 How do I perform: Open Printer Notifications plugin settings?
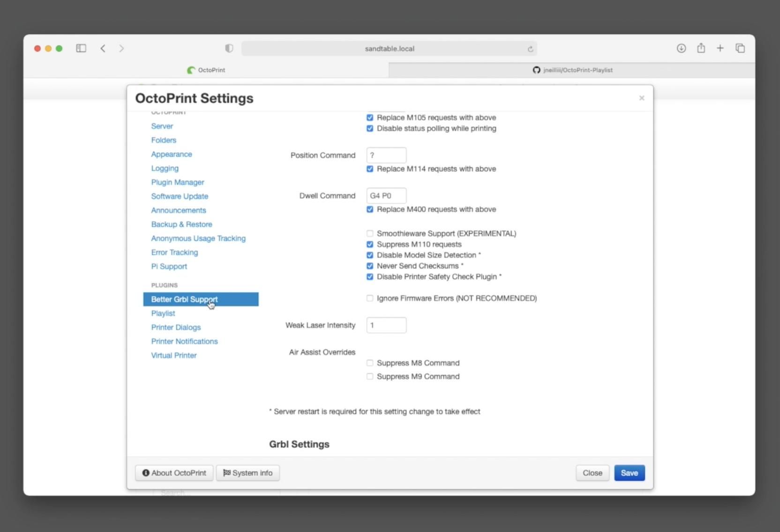click(184, 341)
